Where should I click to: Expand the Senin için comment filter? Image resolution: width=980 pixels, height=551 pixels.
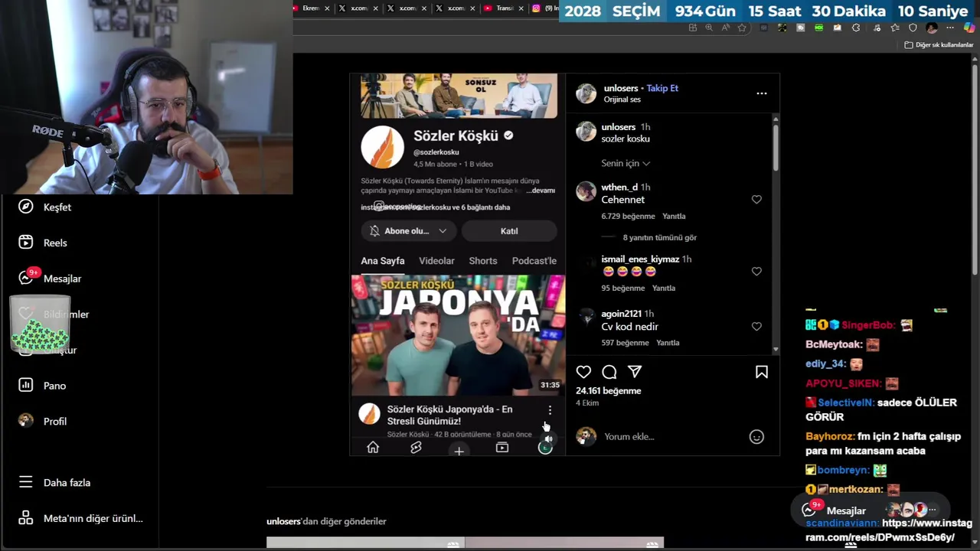(x=626, y=163)
